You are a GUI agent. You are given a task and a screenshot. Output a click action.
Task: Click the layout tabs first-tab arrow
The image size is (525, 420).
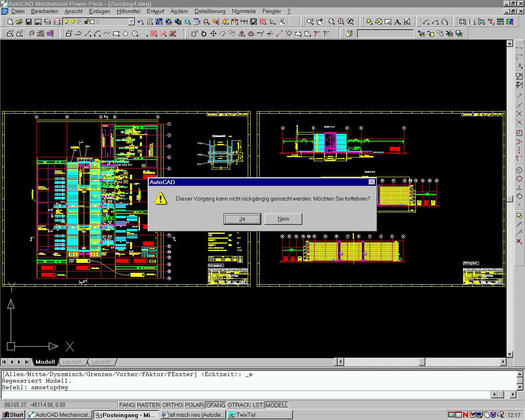[x=4, y=362]
